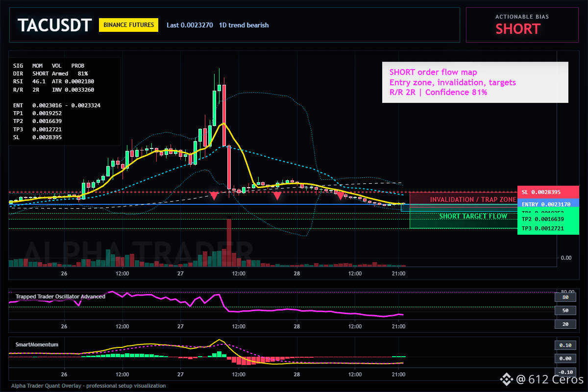The height and width of the screenshot is (392, 588).
Task: Click 'R/R 2R | Confidence 81%' annotation line
Action: [x=439, y=92]
